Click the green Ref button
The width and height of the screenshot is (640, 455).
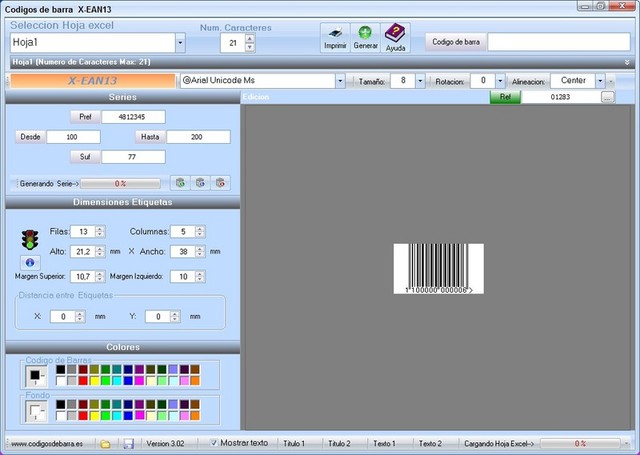505,97
